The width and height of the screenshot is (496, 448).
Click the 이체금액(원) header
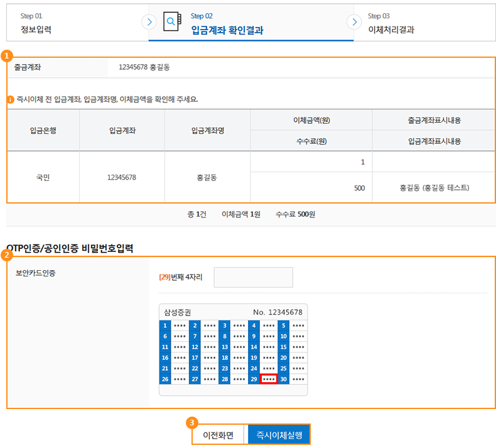coord(311,120)
